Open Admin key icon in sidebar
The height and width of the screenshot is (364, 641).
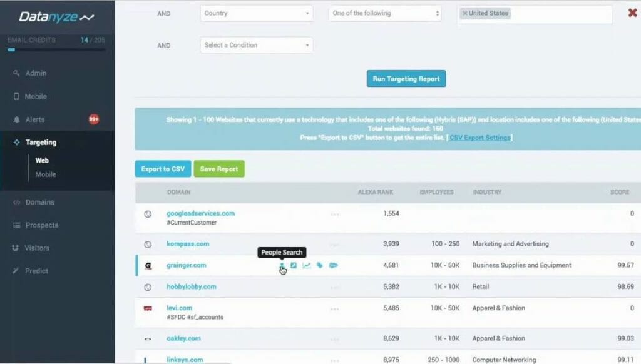[16, 73]
